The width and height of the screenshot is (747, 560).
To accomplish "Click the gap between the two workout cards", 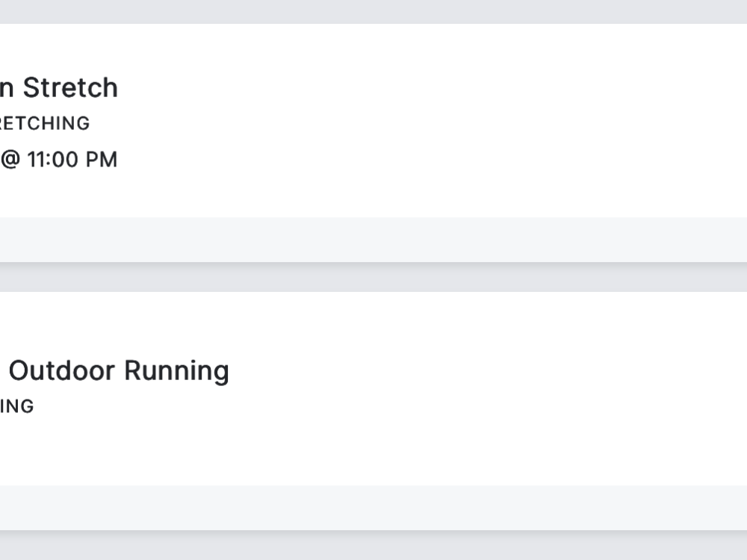I will tap(373, 278).
